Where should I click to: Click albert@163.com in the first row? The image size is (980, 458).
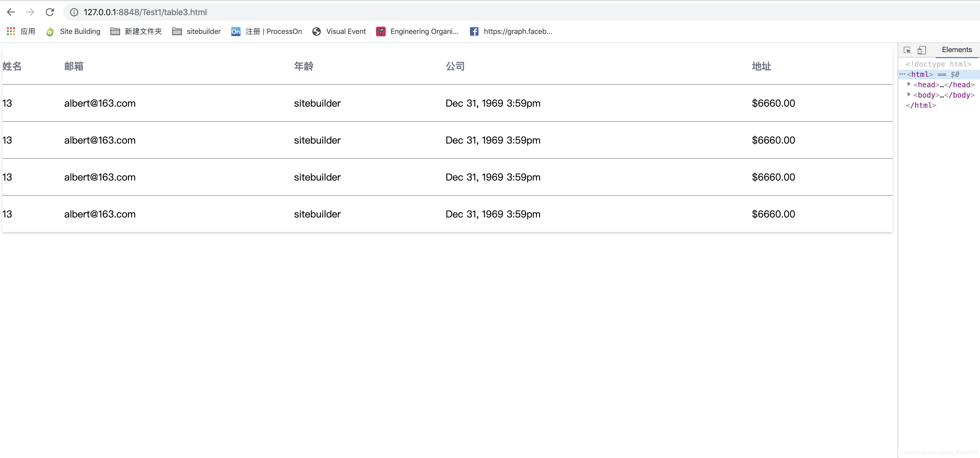pyautogui.click(x=100, y=103)
